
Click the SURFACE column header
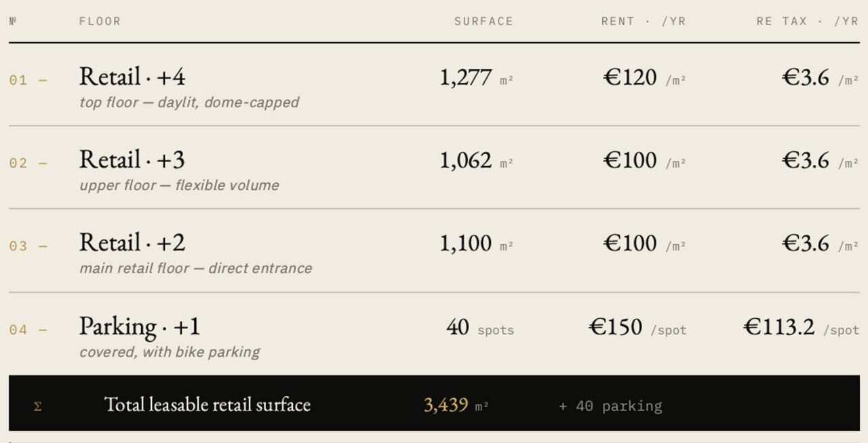coord(484,21)
